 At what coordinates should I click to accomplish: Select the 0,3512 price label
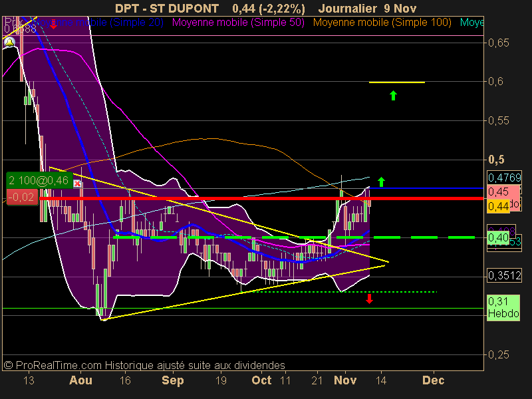point(504,275)
